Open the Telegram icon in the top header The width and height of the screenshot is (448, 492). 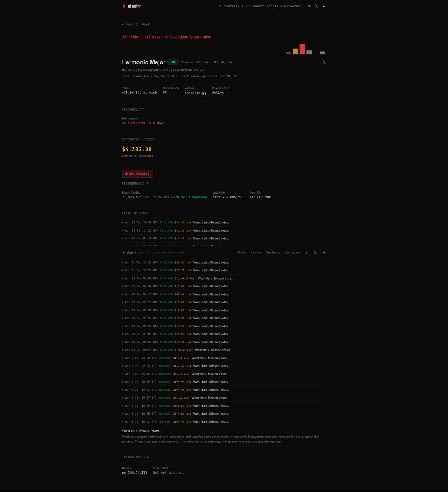(x=309, y=6)
